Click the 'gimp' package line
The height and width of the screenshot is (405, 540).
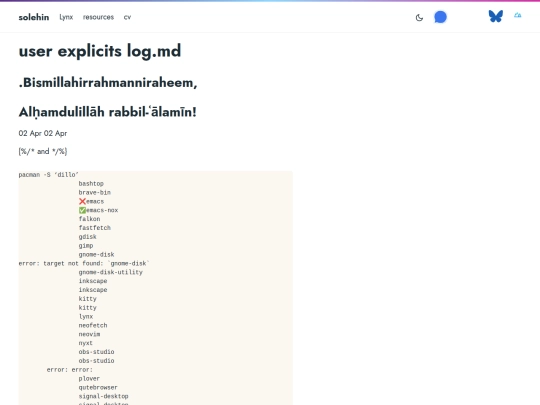(86, 246)
